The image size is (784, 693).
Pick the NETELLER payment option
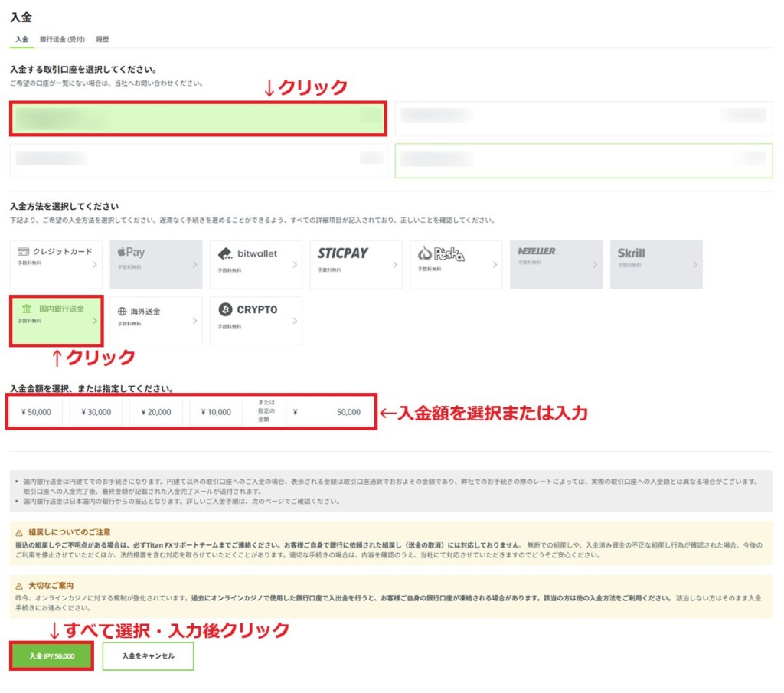[x=555, y=263]
